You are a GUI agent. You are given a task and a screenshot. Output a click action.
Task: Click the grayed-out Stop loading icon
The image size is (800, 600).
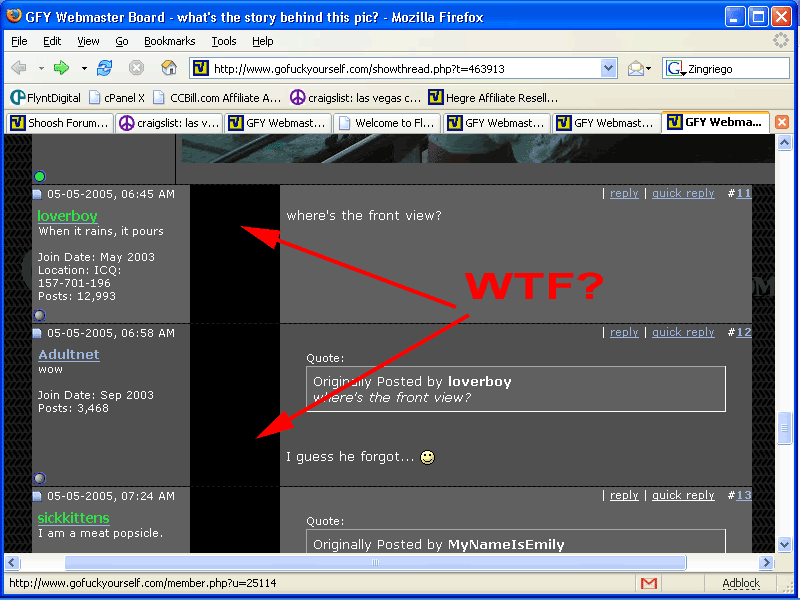pyautogui.click(x=136, y=68)
